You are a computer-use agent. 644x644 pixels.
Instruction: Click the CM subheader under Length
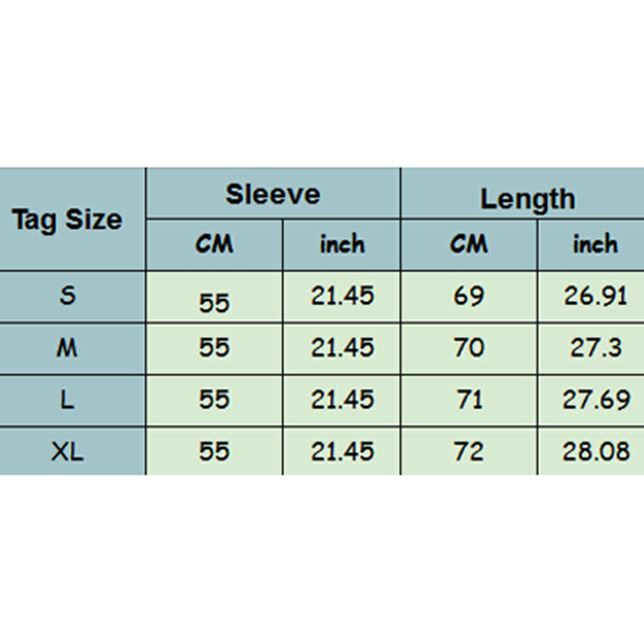point(469,244)
